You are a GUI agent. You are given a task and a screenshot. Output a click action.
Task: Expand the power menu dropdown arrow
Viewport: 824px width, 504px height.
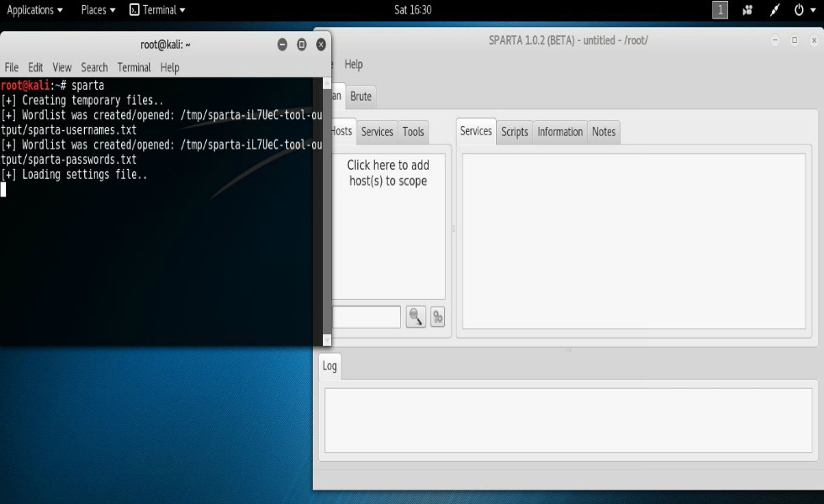point(813,10)
